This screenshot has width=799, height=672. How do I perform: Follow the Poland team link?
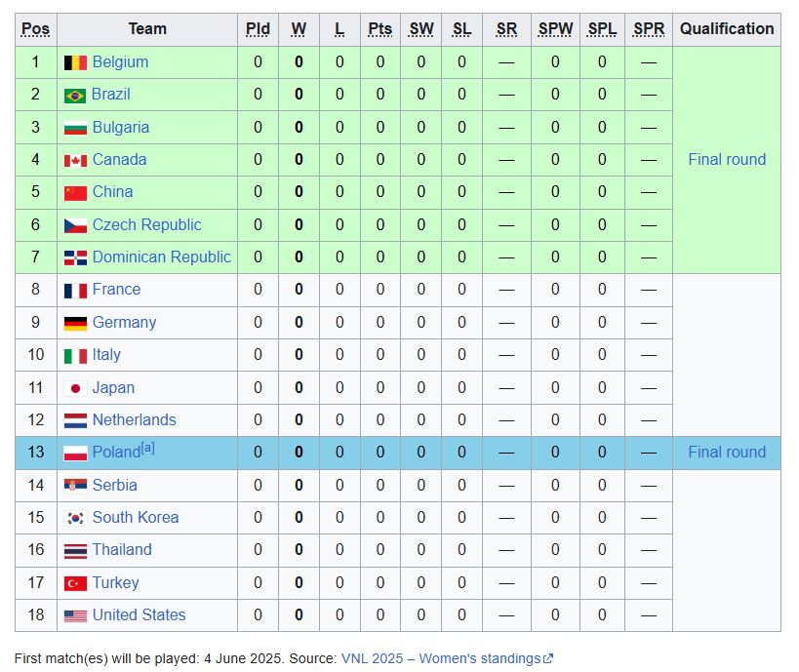[x=116, y=452]
